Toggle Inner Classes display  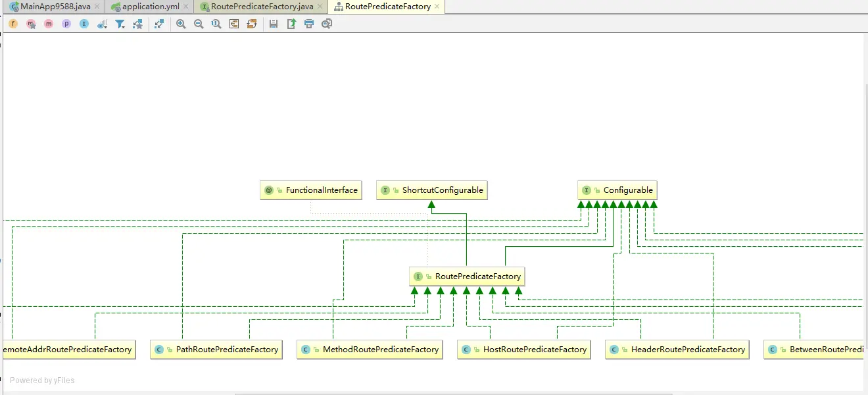84,24
